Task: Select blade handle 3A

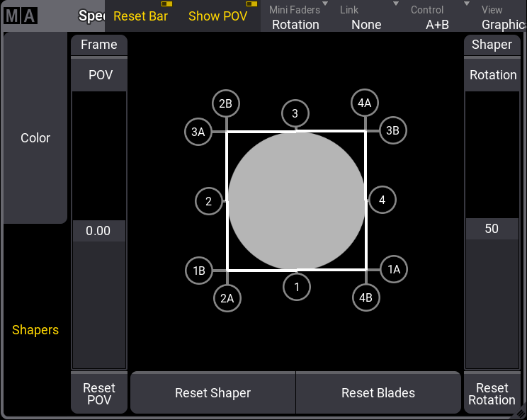Action: point(198,132)
